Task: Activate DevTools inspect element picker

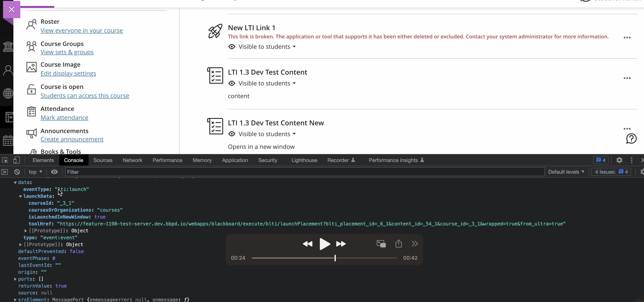Action: (x=5, y=160)
